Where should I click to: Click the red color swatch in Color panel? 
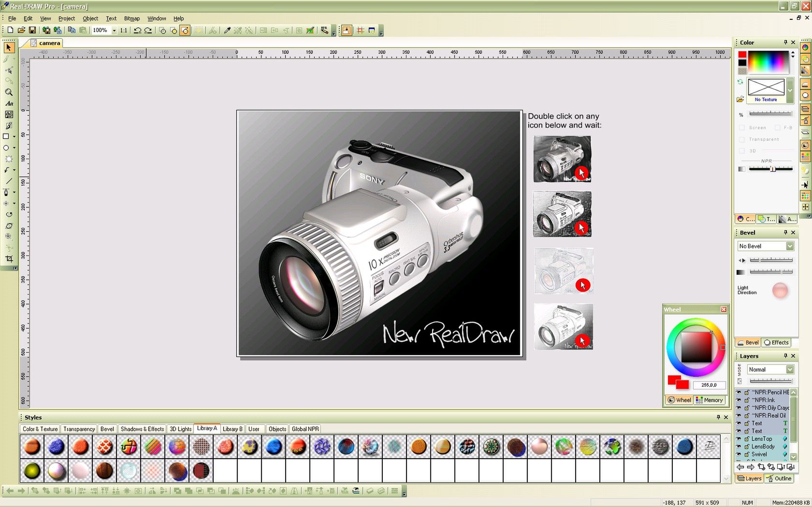tap(742, 55)
